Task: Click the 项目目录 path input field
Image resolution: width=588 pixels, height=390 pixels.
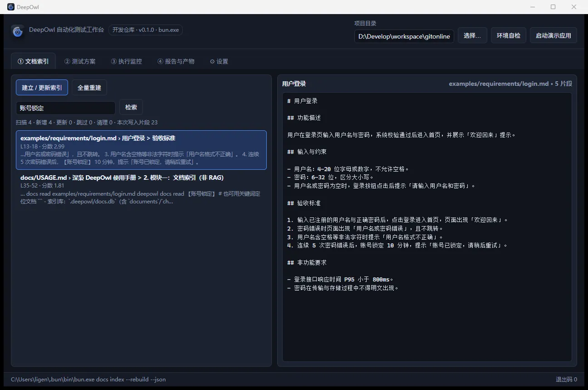Action: 404,36
